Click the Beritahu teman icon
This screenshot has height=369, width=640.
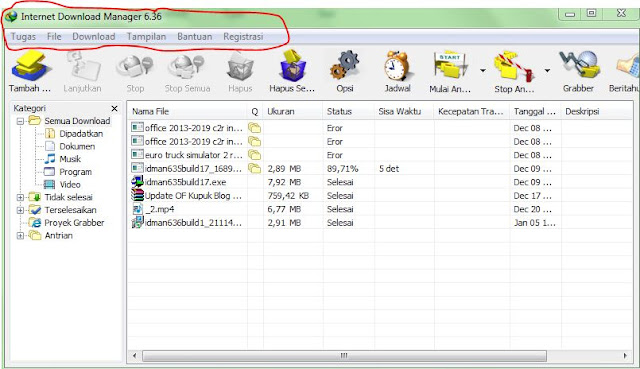click(629, 66)
